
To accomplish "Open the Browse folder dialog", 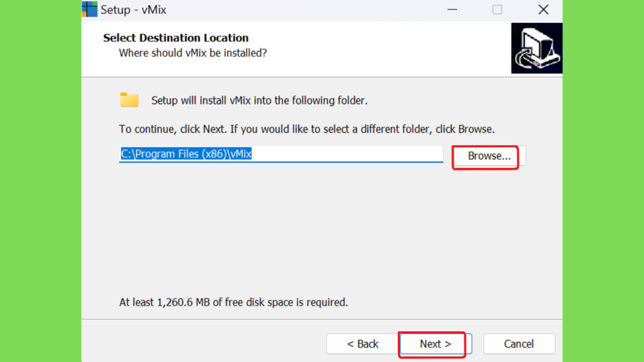I will pyautogui.click(x=489, y=156).
